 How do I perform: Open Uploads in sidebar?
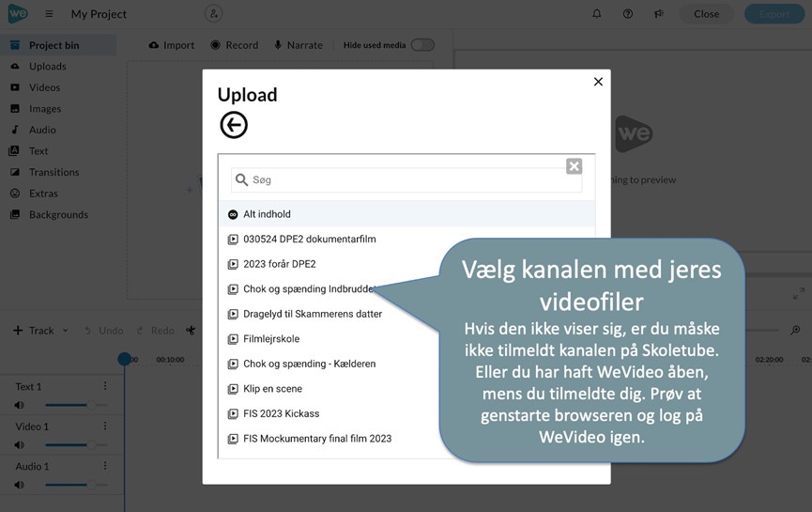coord(48,67)
